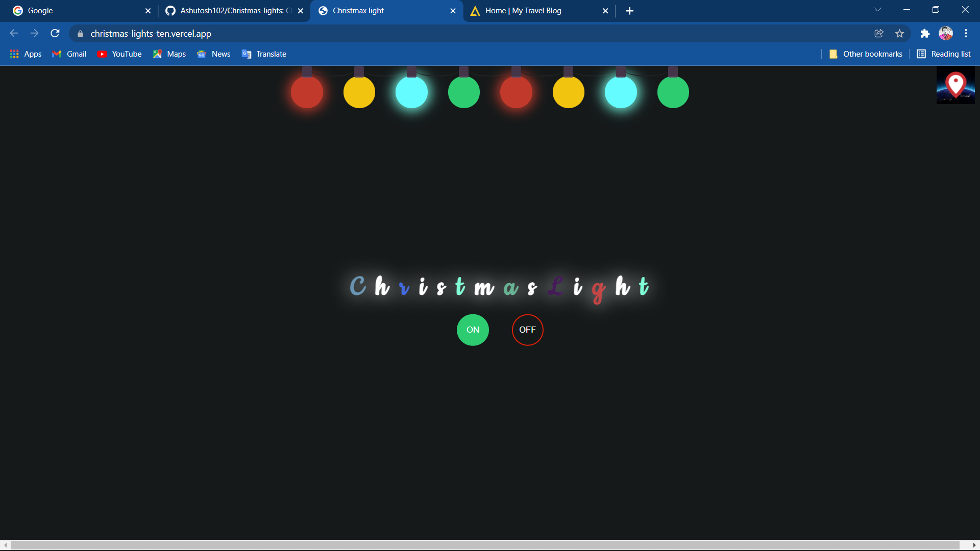The image size is (980, 551).
Task: Open Google News bookmark
Action: click(x=213, y=54)
